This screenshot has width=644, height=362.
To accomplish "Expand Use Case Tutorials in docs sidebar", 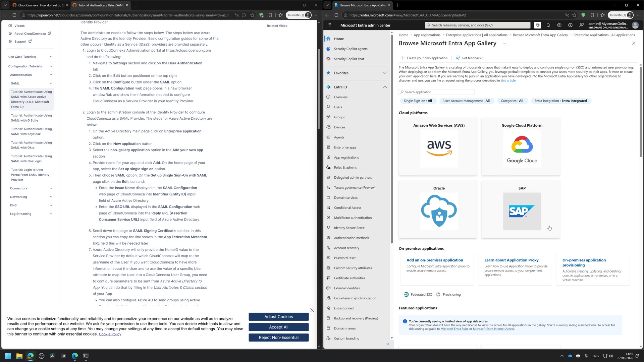I will pos(51,57).
